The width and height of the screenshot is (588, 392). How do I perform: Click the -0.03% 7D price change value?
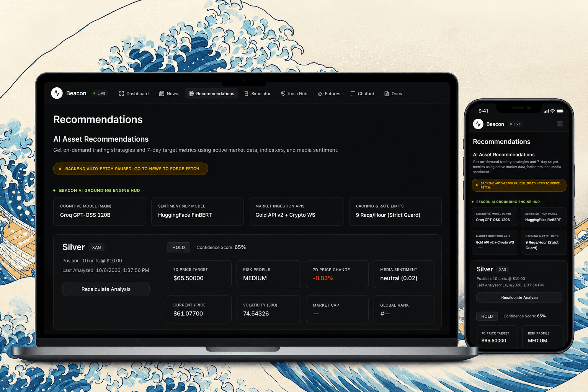pos(323,278)
